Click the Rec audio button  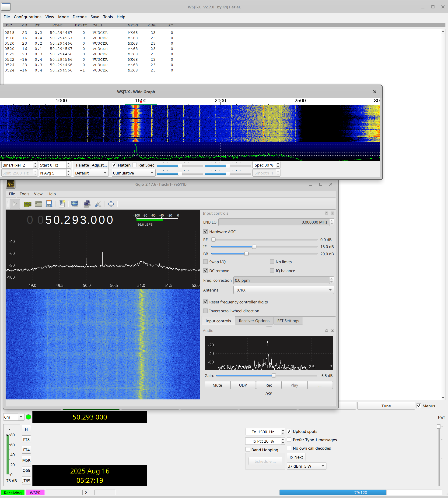coord(269,385)
